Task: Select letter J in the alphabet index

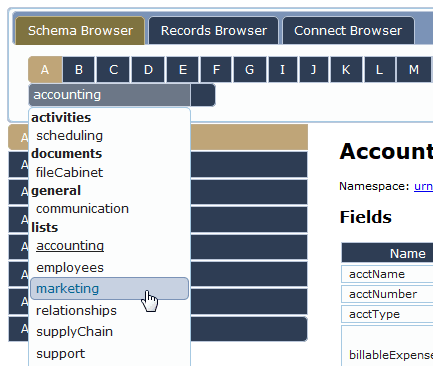Action: coord(314,70)
